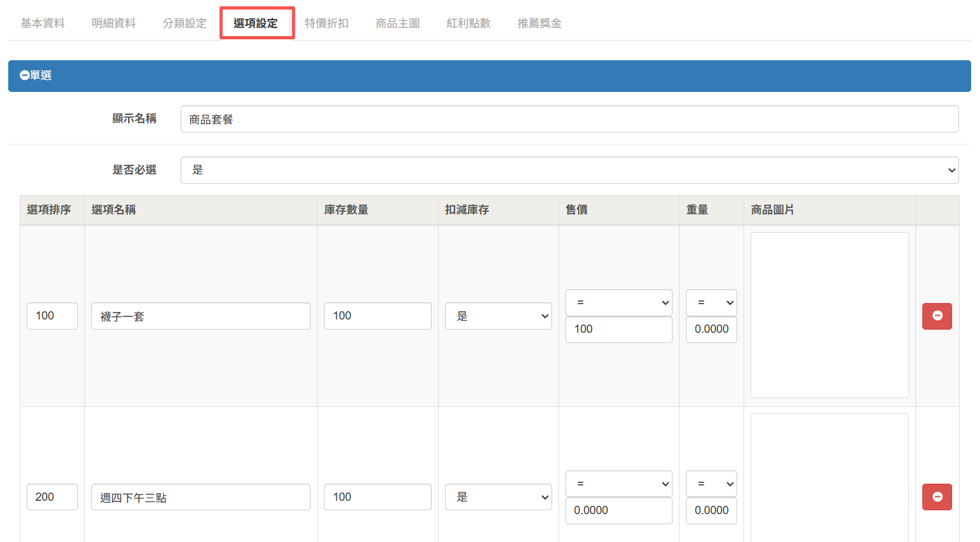980x542 pixels.
Task: Edit the price value 100 for 襪子一套
Action: point(619,330)
